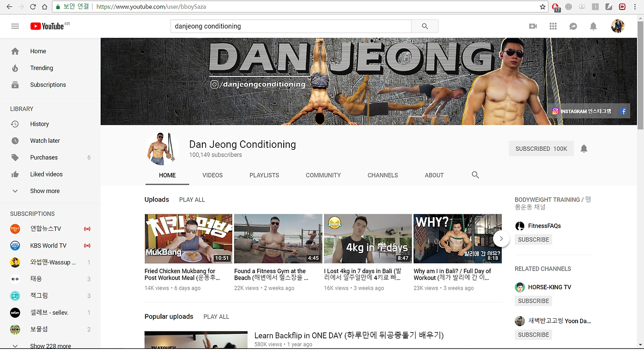
Task: Toggle the hamburger menu to collapse sidebar
Action: [15, 26]
